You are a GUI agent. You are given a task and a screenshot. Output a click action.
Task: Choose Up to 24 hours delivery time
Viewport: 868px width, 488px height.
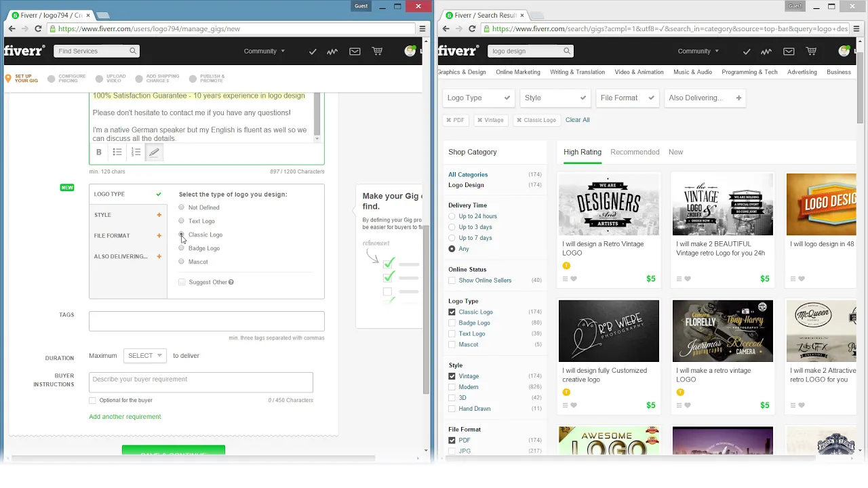click(452, 216)
